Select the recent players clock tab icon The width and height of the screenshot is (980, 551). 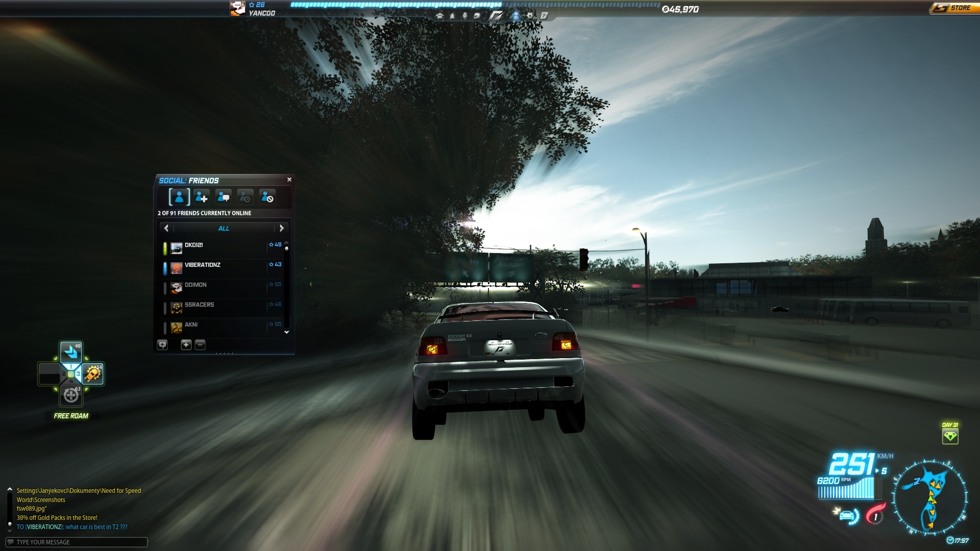point(246,197)
